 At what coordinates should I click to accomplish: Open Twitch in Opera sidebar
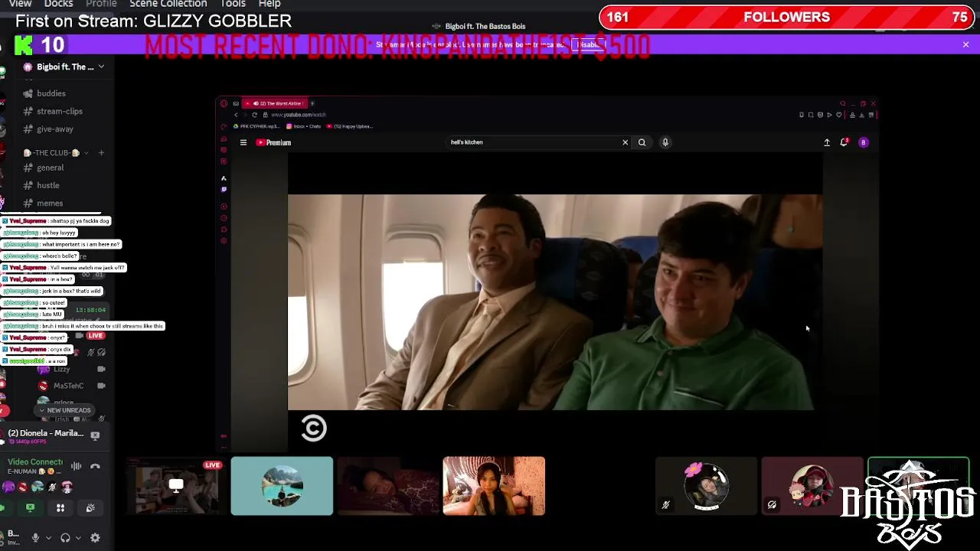pyautogui.click(x=224, y=189)
